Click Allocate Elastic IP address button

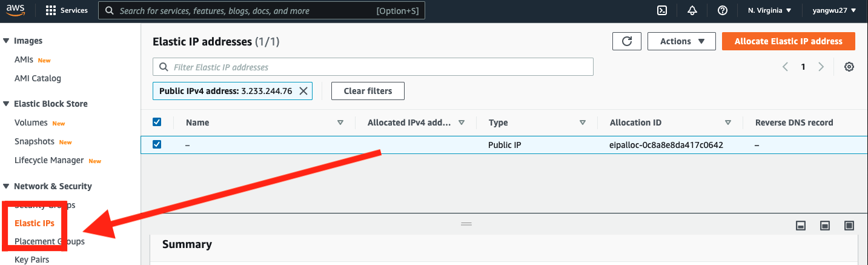(x=789, y=41)
